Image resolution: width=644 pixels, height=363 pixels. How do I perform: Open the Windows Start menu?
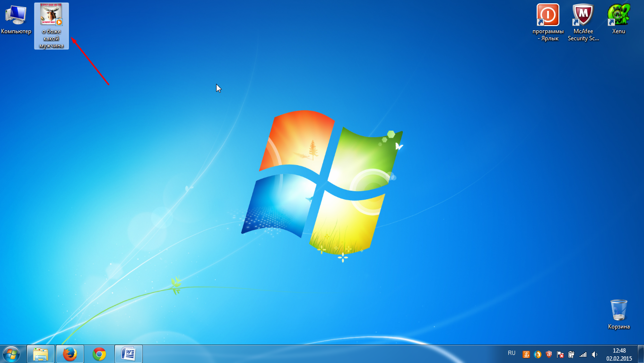(x=11, y=354)
